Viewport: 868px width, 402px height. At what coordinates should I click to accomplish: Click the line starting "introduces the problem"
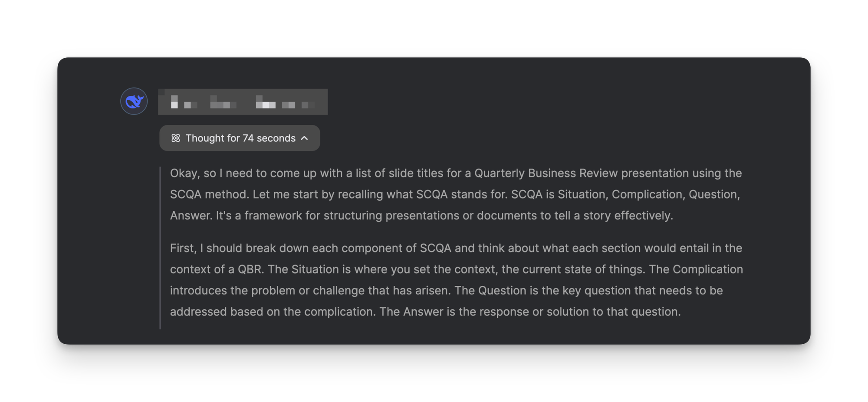point(447,291)
